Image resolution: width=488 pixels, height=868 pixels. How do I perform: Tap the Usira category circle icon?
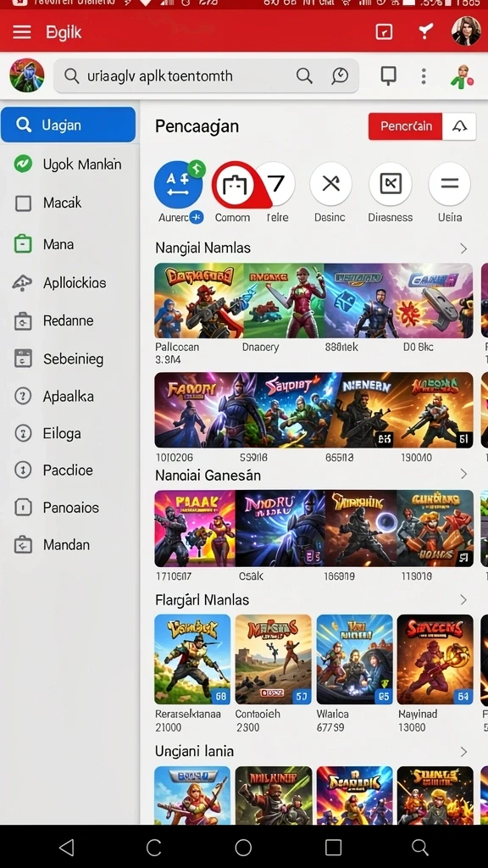(449, 184)
